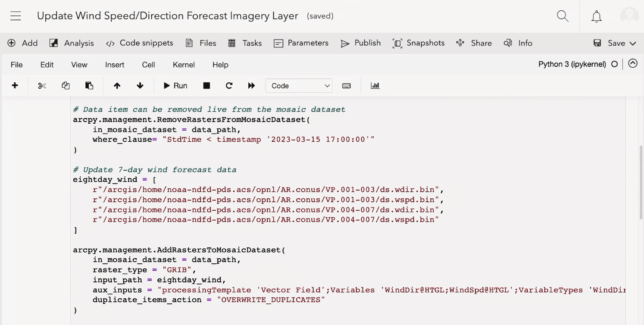Viewport: 644px width, 325px height.
Task: Insert a new cell with plus icon
Action: point(15,86)
